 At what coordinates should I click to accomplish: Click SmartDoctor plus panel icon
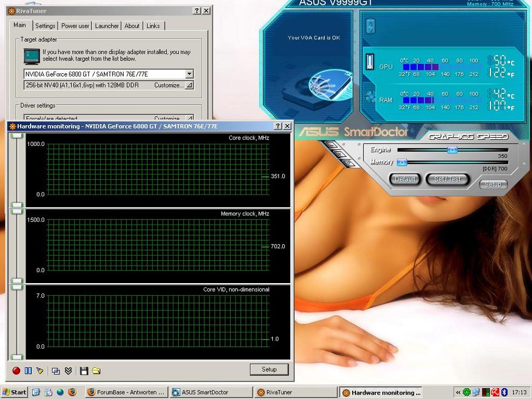[x=341, y=154]
